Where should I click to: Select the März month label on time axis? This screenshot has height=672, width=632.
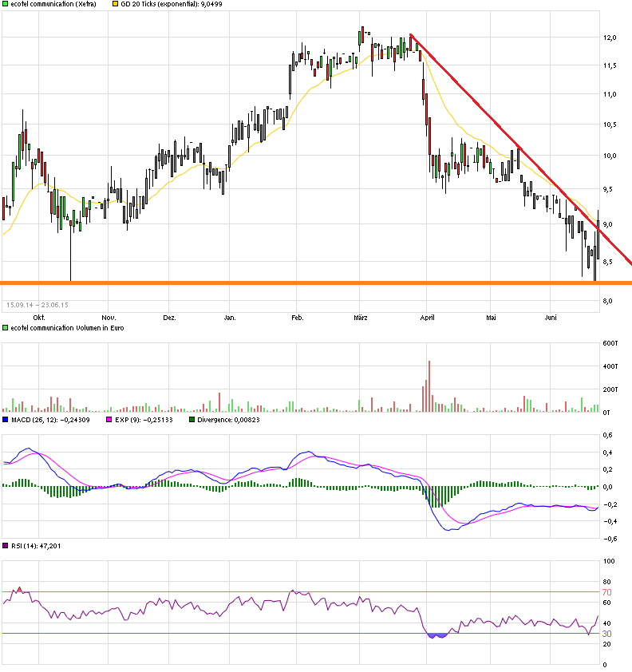click(x=361, y=318)
